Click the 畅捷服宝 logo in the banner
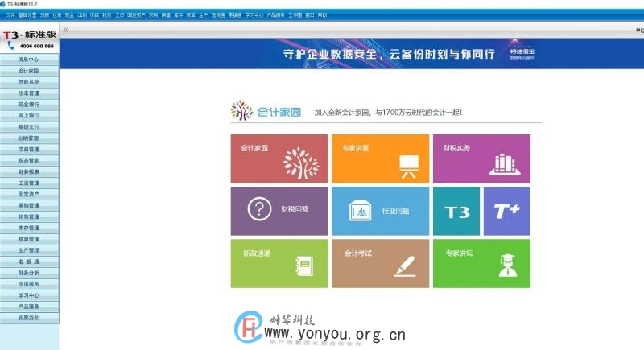The image size is (644, 350). click(x=522, y=54)
